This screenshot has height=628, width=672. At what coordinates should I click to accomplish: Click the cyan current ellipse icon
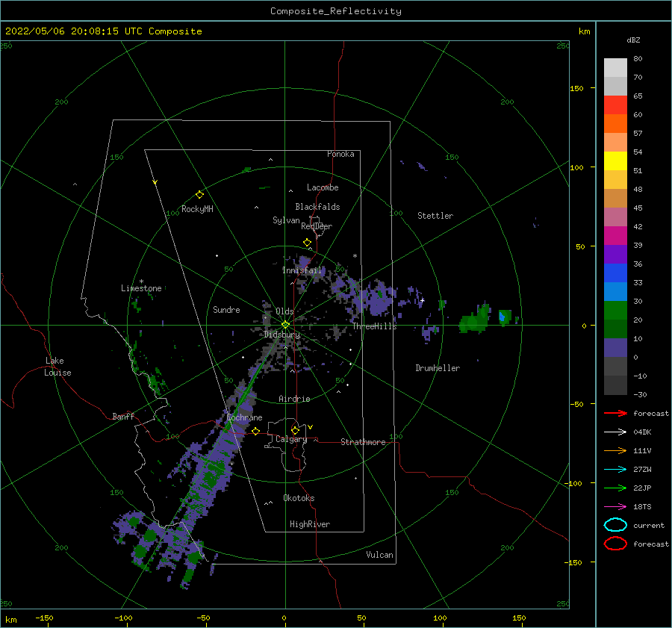click(x=615, y=525)
